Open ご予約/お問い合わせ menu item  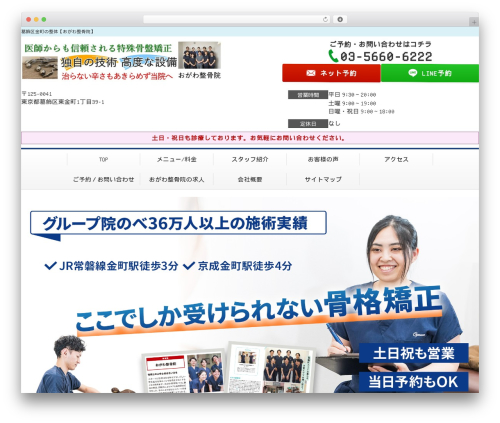(x=103, y=179)
